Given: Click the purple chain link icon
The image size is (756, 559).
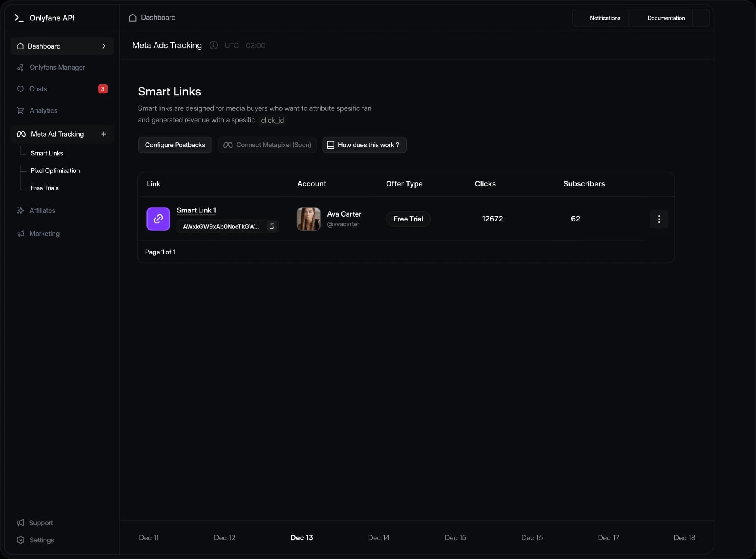Looking at the screenshot, I should [x=158, y=219].
